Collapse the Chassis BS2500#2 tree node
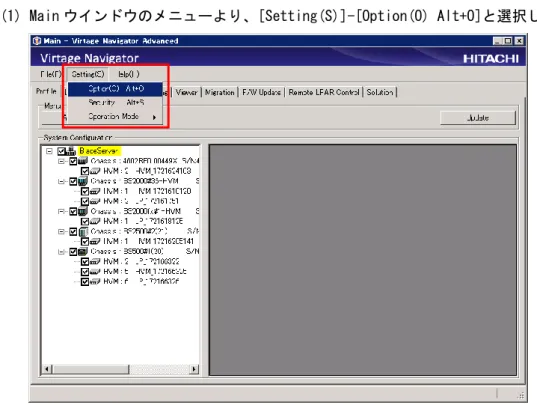This screenshot has height=405, width=537. click(61, 232)
